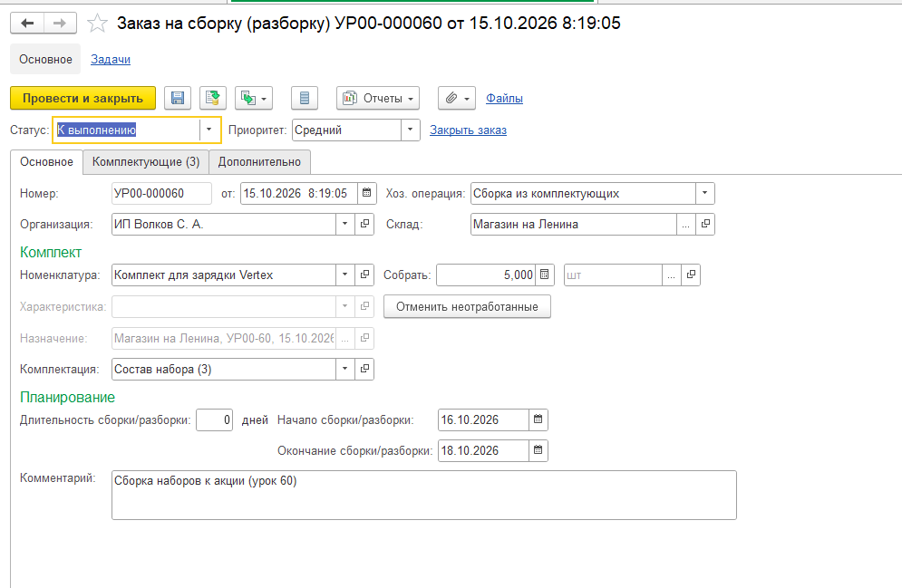Go back with the left arrow button
This screenshot has height=588, width=902.
(x=27, y=24)
